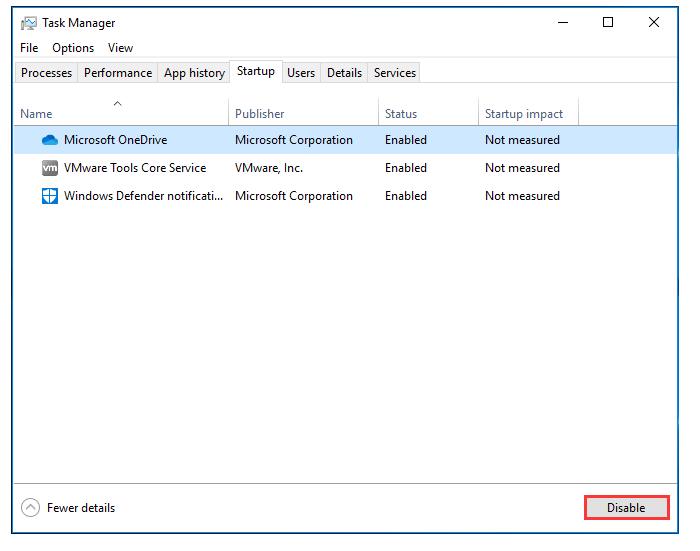Collapse view with Fewer details arrow icon
Image resolution: width=700 pixels, height=551 pixels.
pos(30,508)
